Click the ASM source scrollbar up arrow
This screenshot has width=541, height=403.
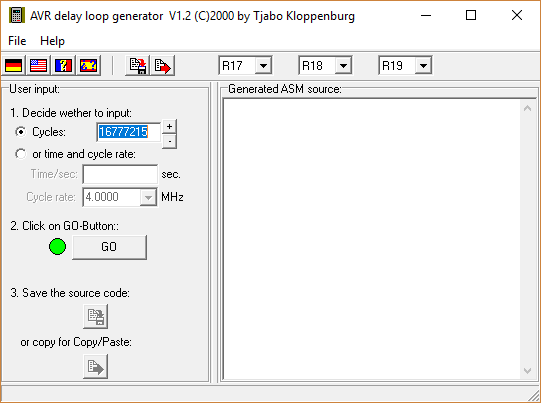(527, 108)
